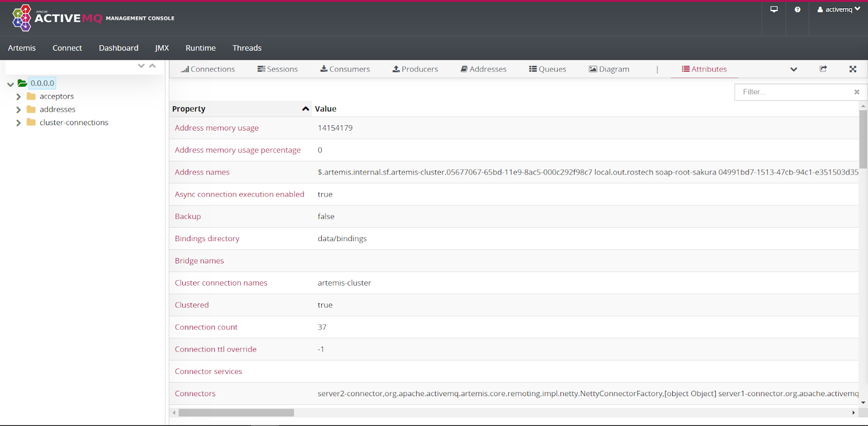This screenshot has width=868, height=426.
Task: Clear the filter with the x icon
Action: point(857,92)
